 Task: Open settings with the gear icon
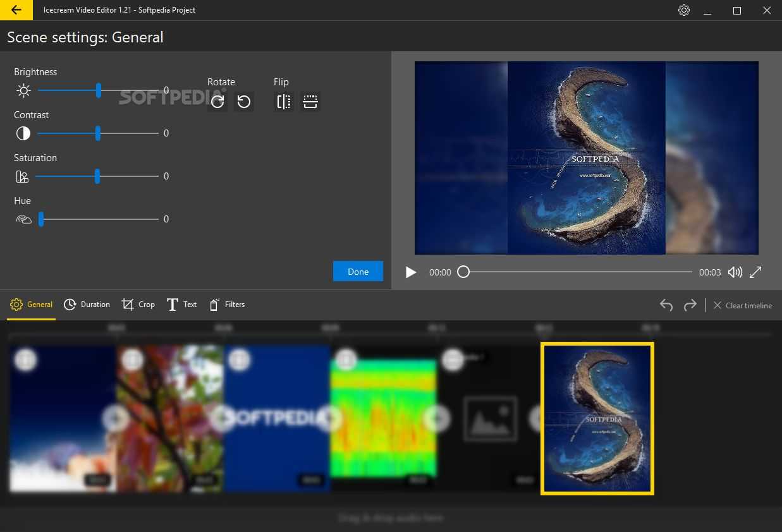coord(683,10)
